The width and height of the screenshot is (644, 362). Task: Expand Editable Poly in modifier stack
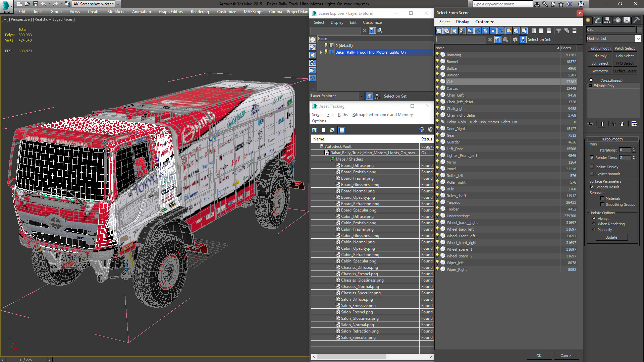click(590, 86)
